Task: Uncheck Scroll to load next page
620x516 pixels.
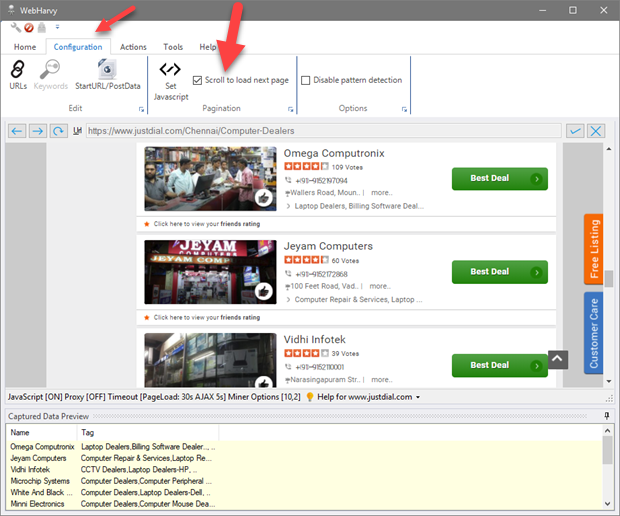Action: click(x=197, y=80)
